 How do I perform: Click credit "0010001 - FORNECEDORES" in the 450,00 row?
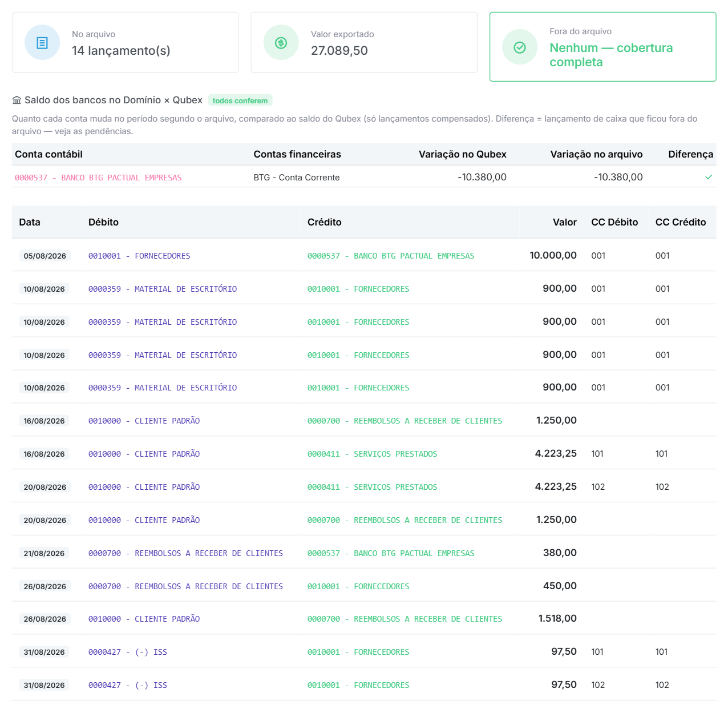click(x=358, y=586)
